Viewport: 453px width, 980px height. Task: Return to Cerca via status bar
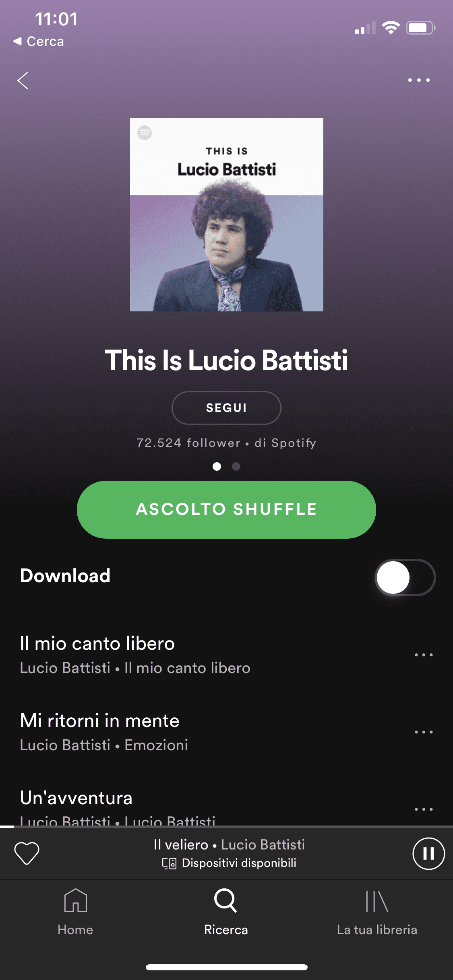(x=39, y=41)
